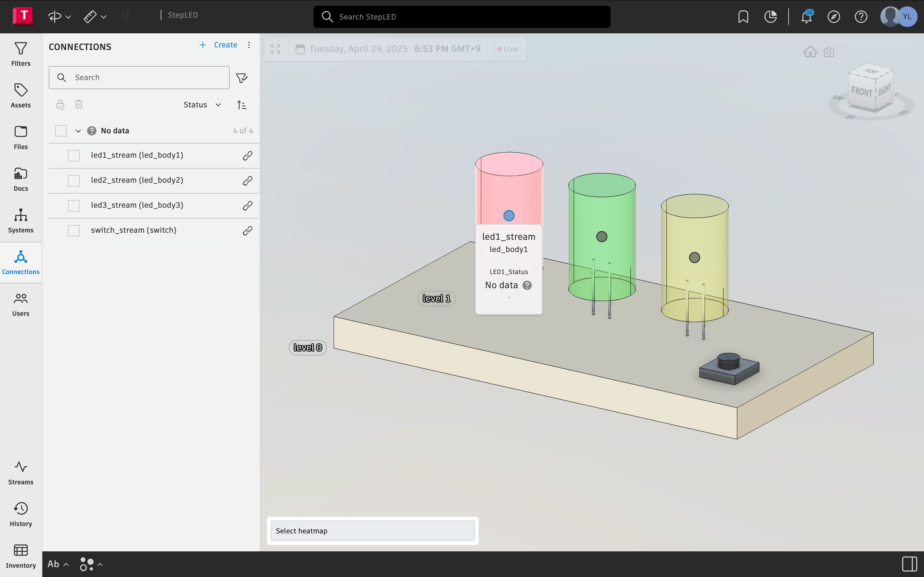924x577 pixels.
Task: Take a viewer screenshot with camera icon
Action: [829, 52]
